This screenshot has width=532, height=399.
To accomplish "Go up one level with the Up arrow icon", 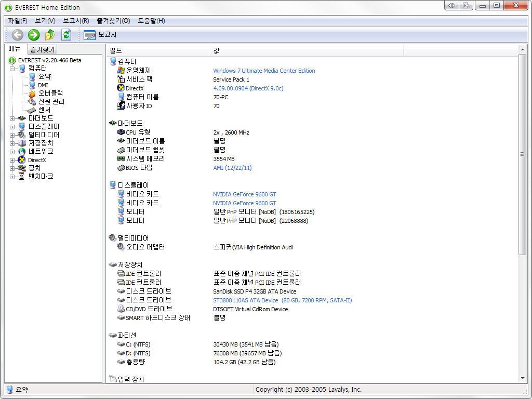I will (50, 35).
